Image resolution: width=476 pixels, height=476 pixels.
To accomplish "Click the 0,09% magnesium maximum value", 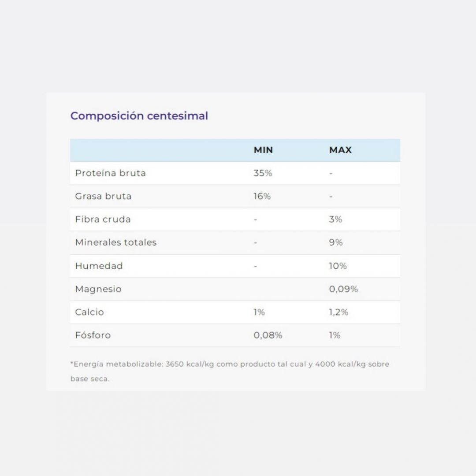I will (x=344, y=289).
